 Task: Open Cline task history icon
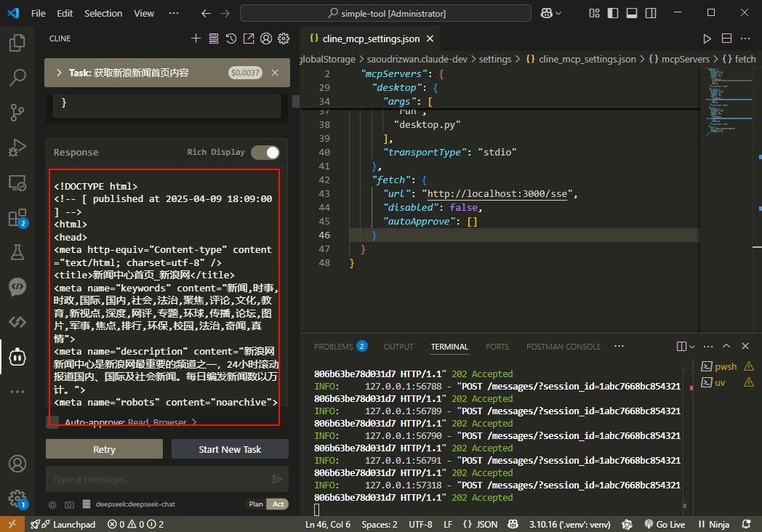coord(231,39)
